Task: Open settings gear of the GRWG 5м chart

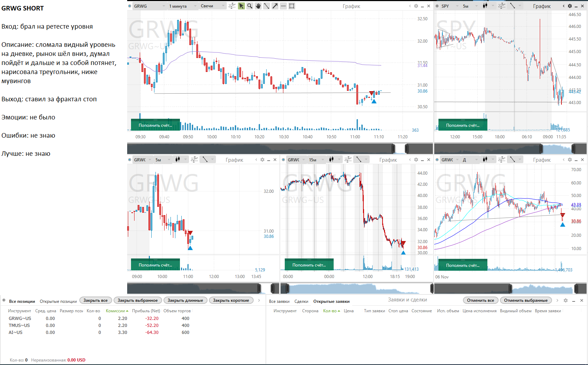Action: [x=262, y=160]
